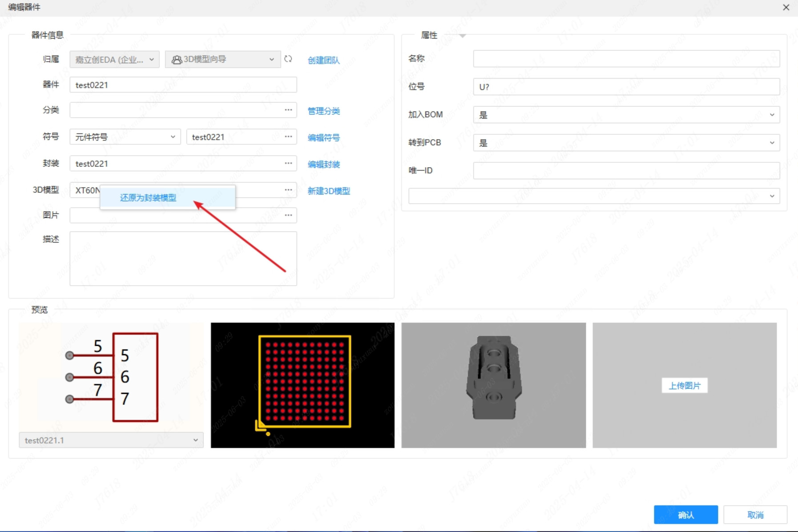Click the 上传图片 upload button

click(684, 385)
